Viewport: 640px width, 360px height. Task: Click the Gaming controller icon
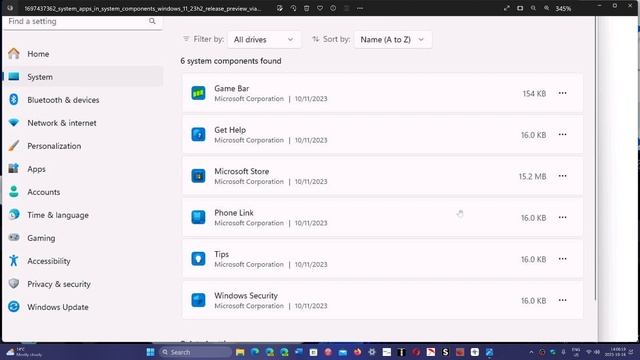coord(14,237)
